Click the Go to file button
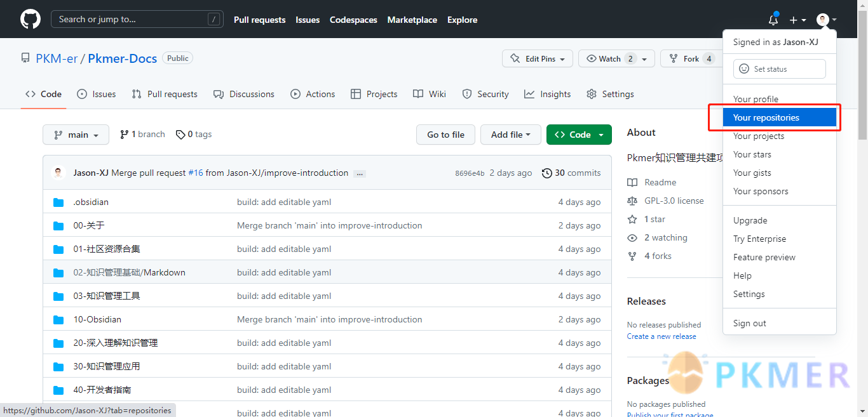 pyautogui.click(x=446, y=135)
